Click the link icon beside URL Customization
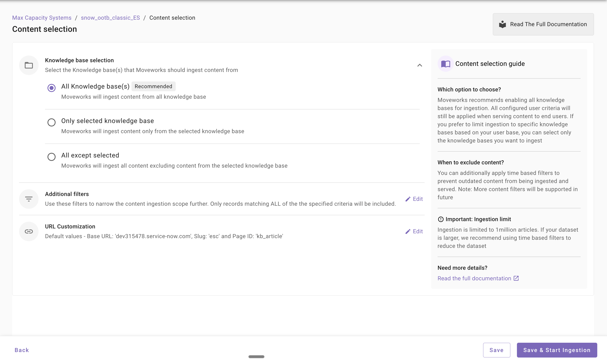This screenshot has height=364, width=607. click(x=29, y=231)
